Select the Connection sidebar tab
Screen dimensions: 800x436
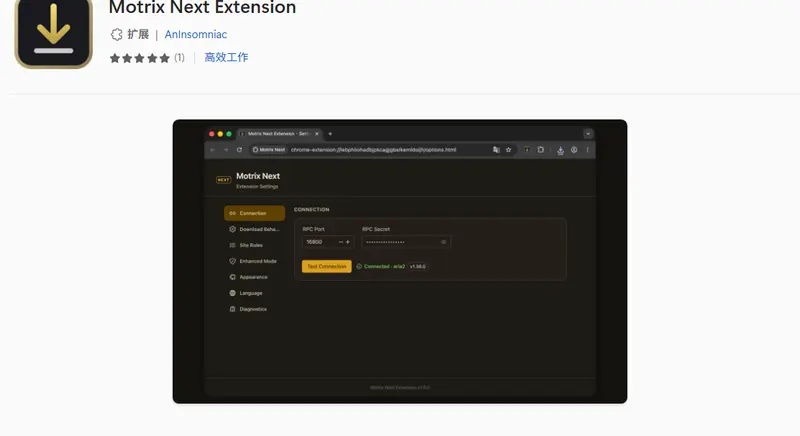click(254, 213)
